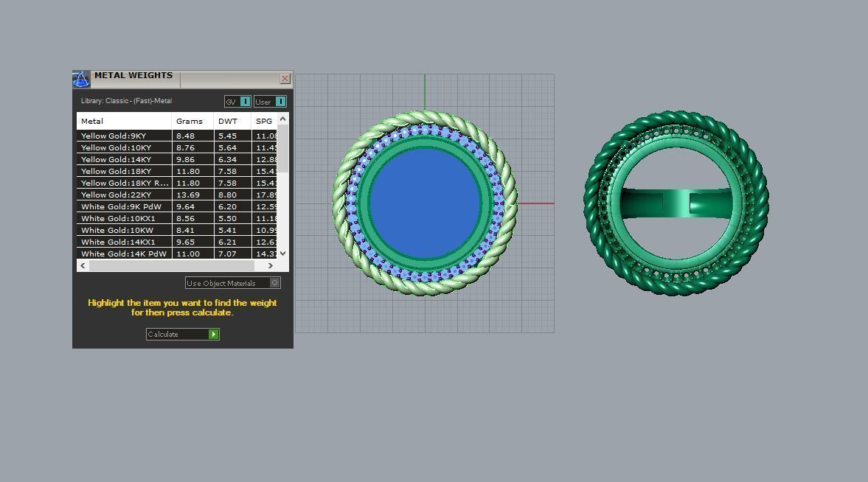
Task: Select the White Gold:9K PdW row
Action: pos(177,206)
